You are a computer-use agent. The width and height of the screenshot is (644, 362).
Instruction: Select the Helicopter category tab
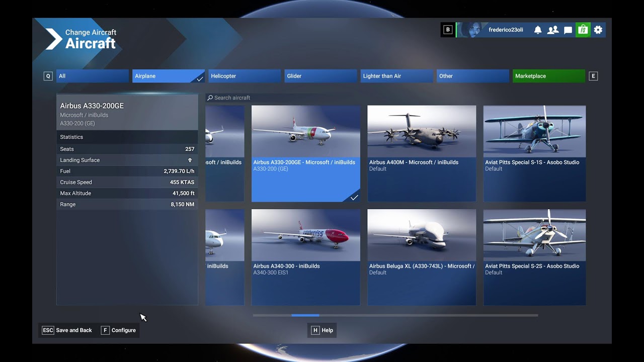245,76
